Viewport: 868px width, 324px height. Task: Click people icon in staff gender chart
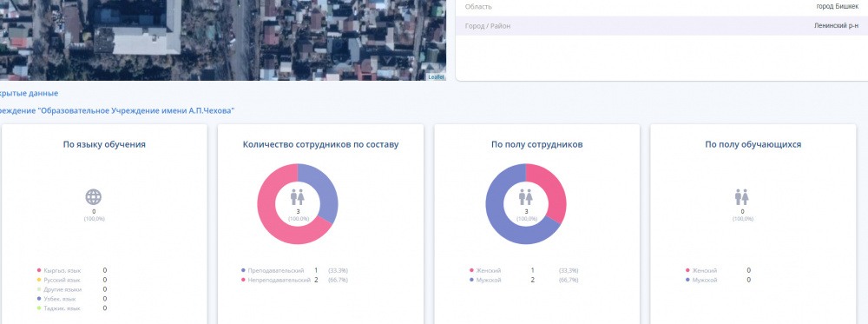coord(525,196)
